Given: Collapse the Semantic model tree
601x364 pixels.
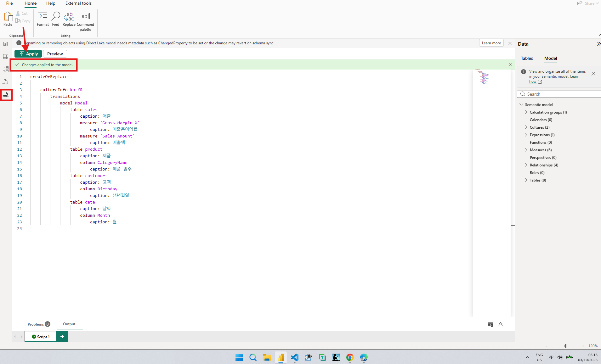Looking at the screenshot, I should click(521, 104).
